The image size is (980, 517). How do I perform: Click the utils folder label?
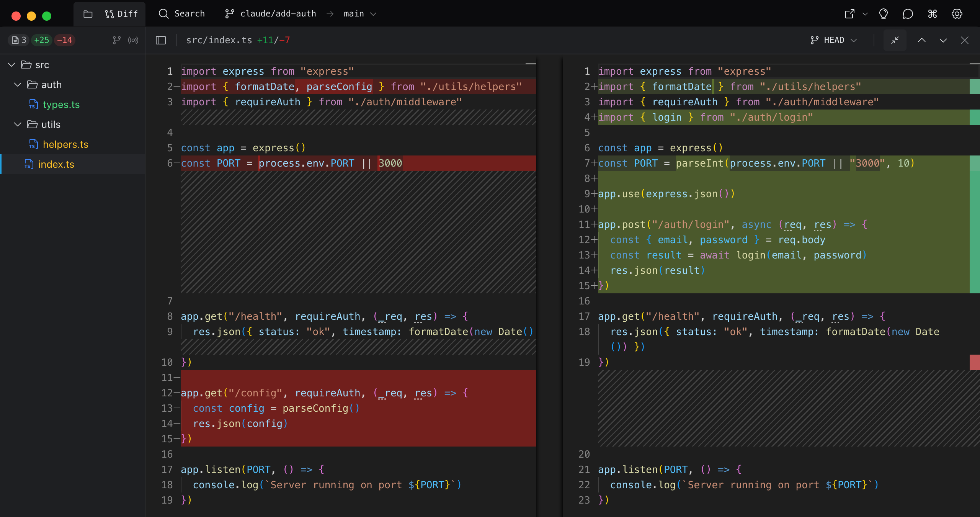point(51,124)
